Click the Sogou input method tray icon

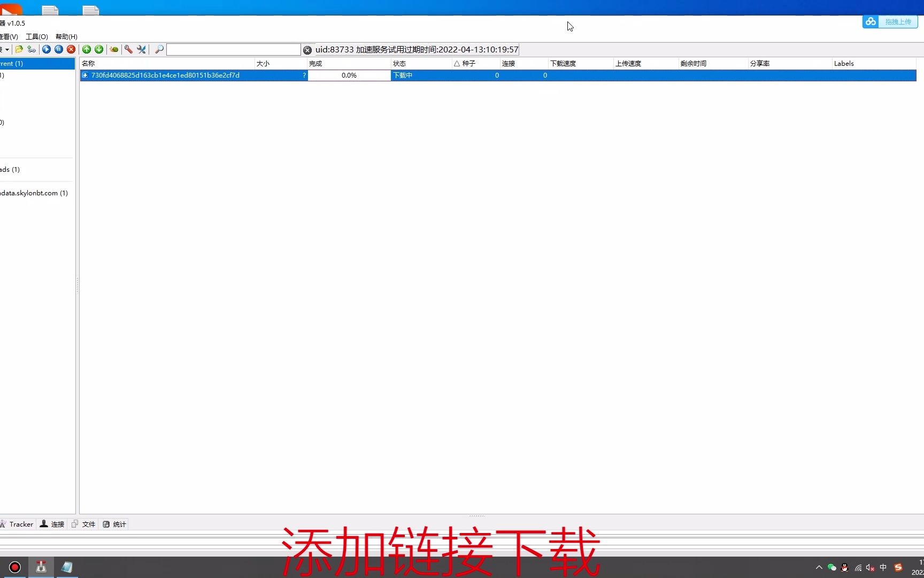pos(898,567)
